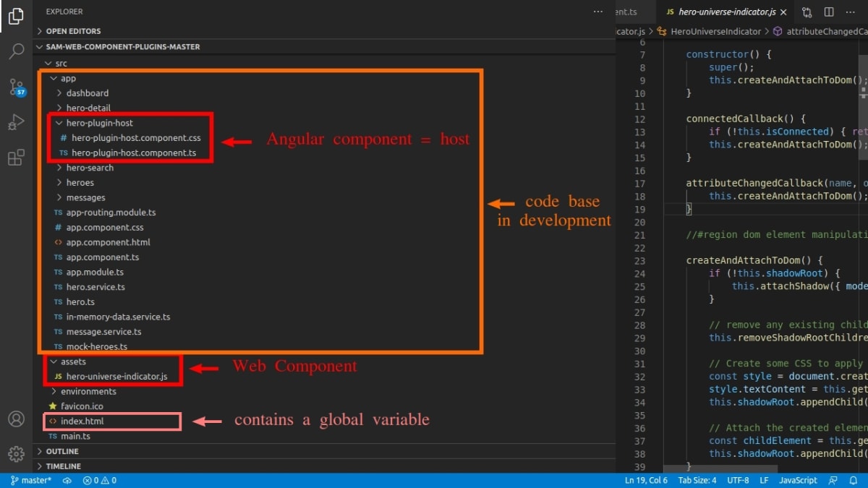Viewport: 868px width, 488px height.
Task: Open notifications bell in status bar
Action: (x=854, y=480)
